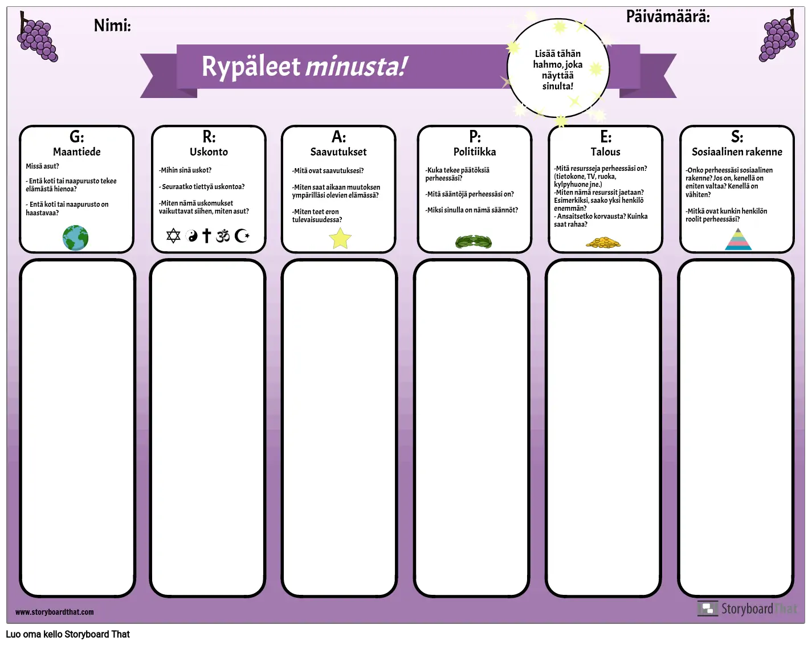This screenshot has width=812, height=645.
Task: Click the Nimi: name field
Action: click(x=112, y=26)
